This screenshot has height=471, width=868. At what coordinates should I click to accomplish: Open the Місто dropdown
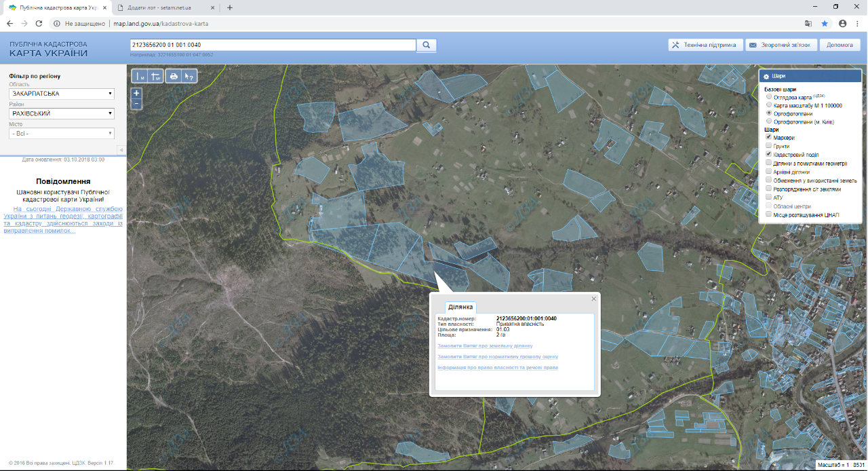62,134
